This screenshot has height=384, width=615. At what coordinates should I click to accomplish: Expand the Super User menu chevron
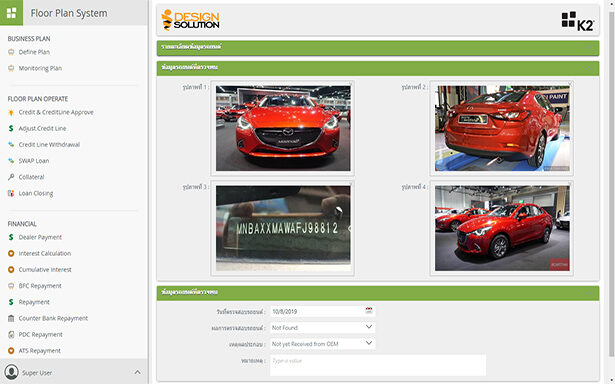(137, 372)
